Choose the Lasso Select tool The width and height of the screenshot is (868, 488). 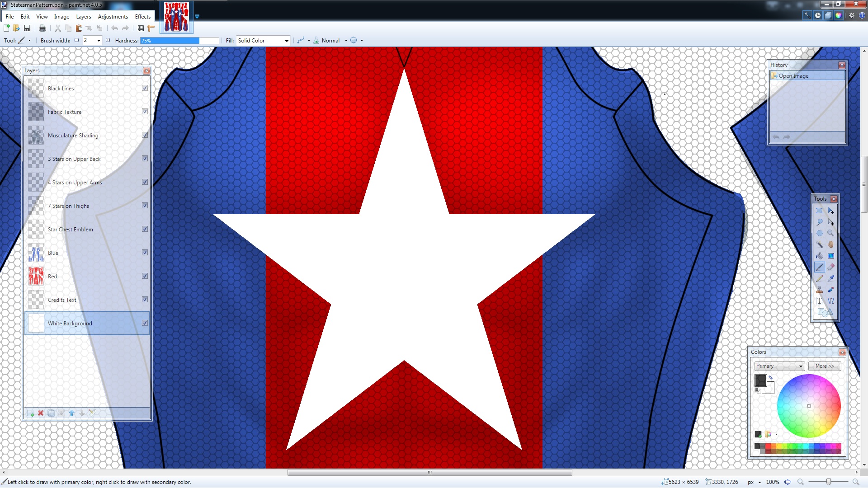tap(819, 222)
